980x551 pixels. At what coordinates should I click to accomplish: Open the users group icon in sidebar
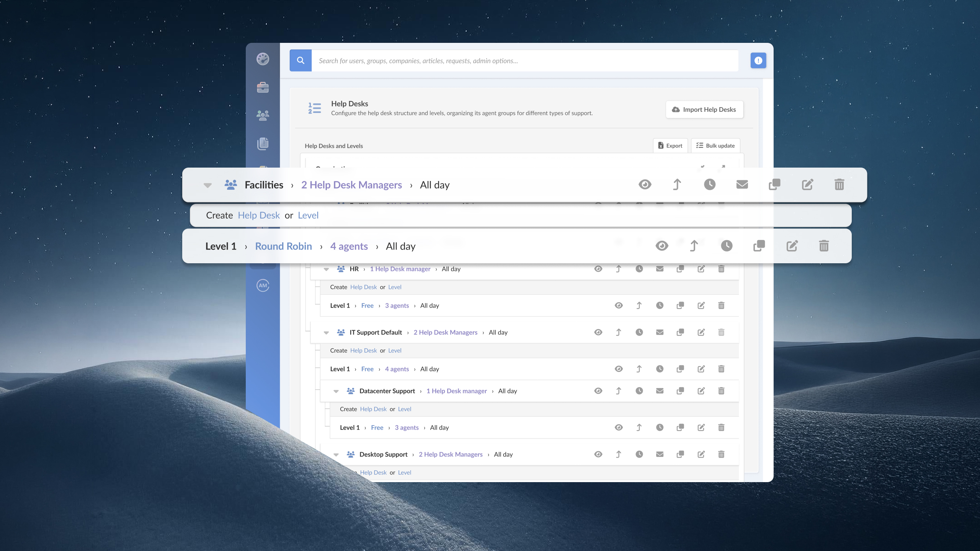click(x=263, y=115)
